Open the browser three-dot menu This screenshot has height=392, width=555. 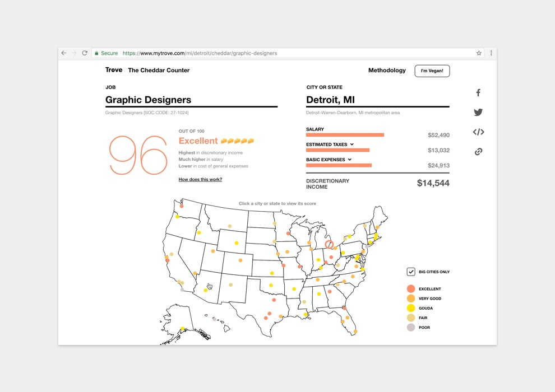491,53
